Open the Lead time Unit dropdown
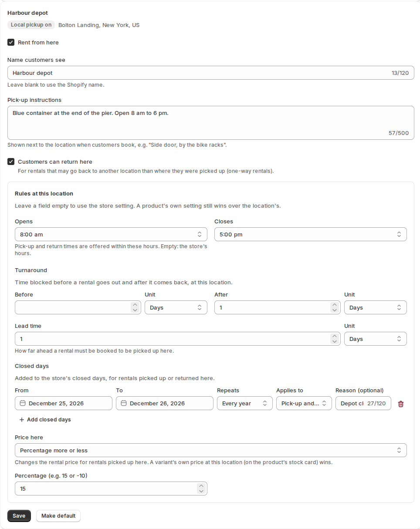 tap(376, 339)
